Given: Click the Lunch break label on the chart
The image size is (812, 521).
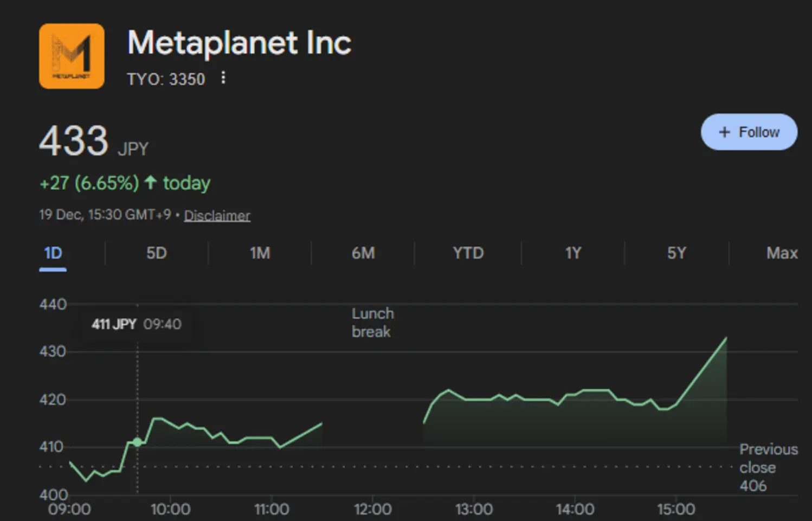Looking at the screenshot, I should pyautogui.click(x=372, y=322).
